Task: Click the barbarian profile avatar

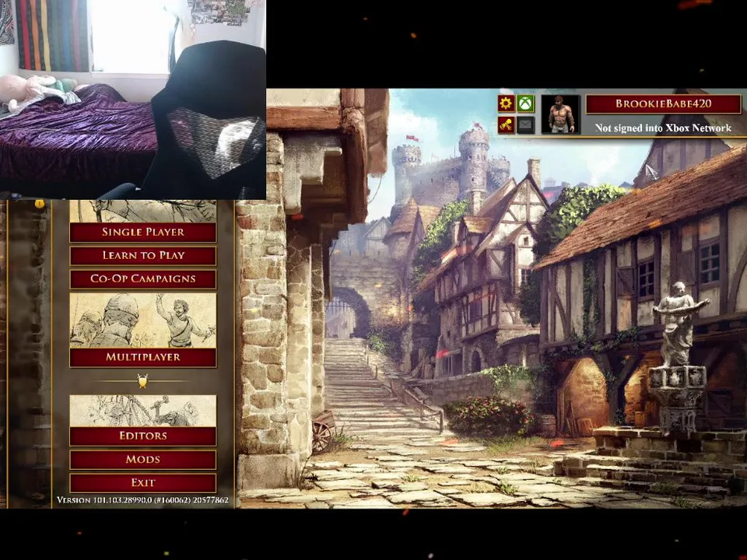Action: 561,114
